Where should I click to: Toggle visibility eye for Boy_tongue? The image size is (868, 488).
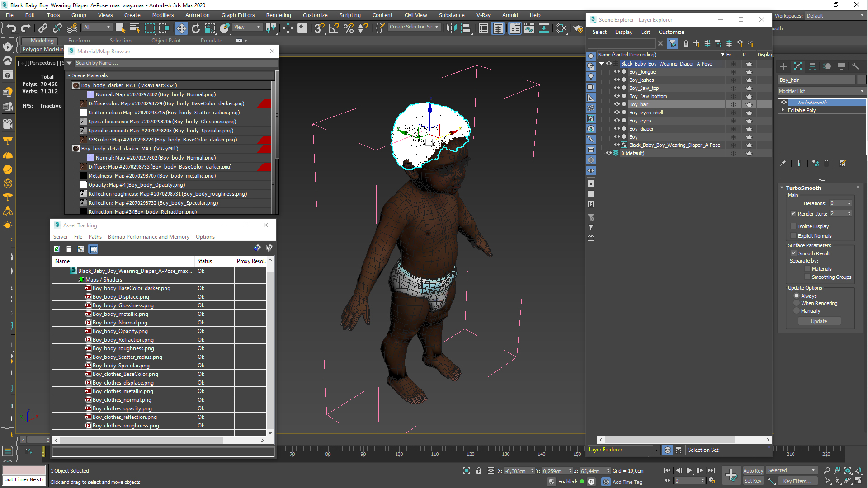click(x=617, y=72)
